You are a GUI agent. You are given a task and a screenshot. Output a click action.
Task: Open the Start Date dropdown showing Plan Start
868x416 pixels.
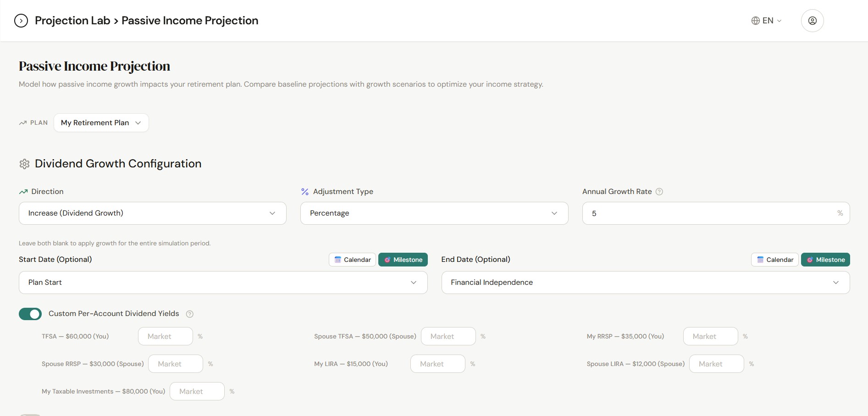pyautogui.click(x=223, y=283)
